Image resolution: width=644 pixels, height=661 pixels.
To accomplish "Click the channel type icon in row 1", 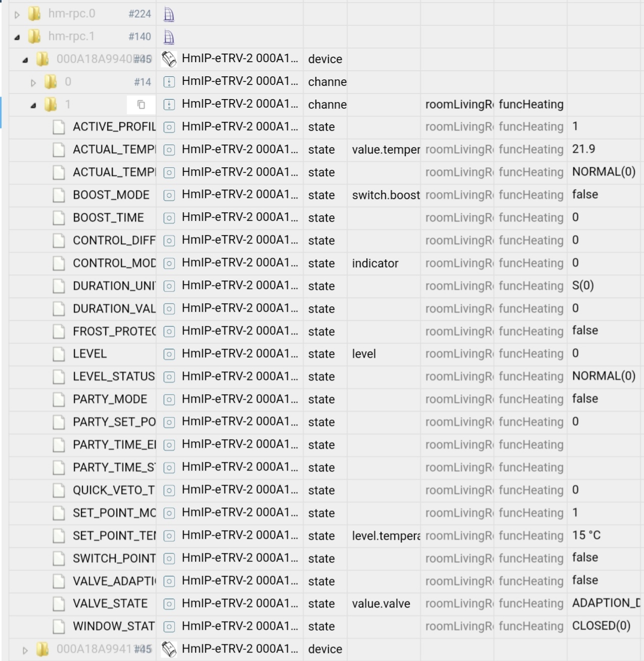I will (x=169, y=105).
